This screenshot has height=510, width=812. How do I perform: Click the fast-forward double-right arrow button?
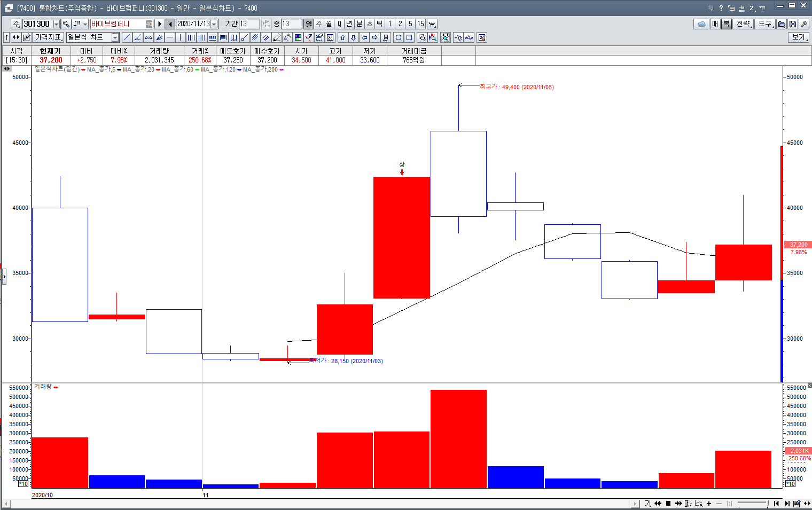pyautogui.click(x=678, y=504)
